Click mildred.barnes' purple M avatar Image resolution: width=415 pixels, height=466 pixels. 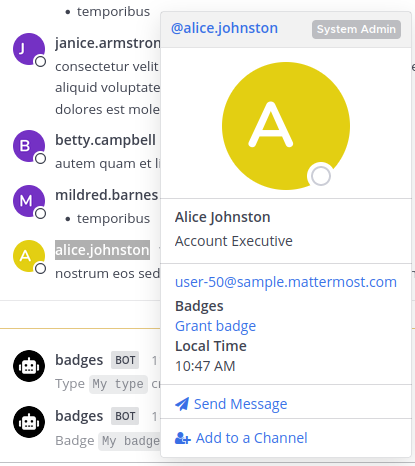coord(29,201)
